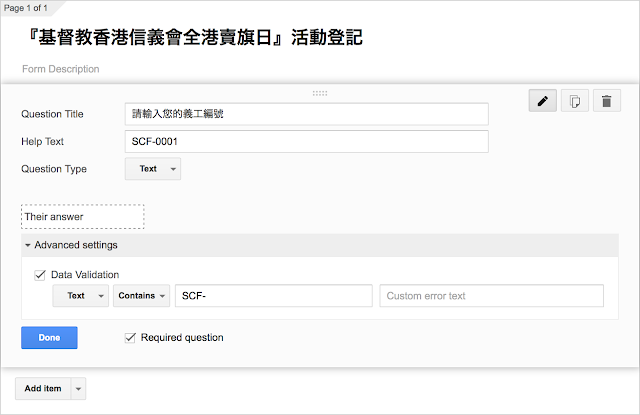Delete question using trash icon

point(607,100)
